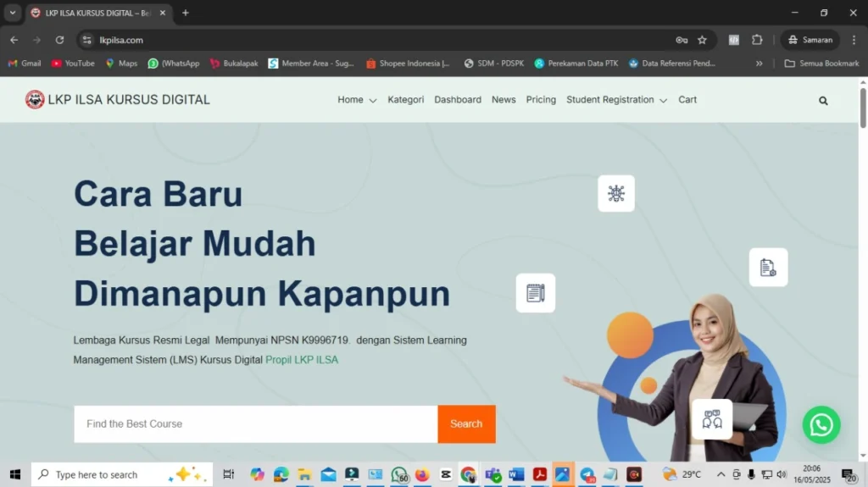Open the site information icon beside the URL

coord(87,40)
